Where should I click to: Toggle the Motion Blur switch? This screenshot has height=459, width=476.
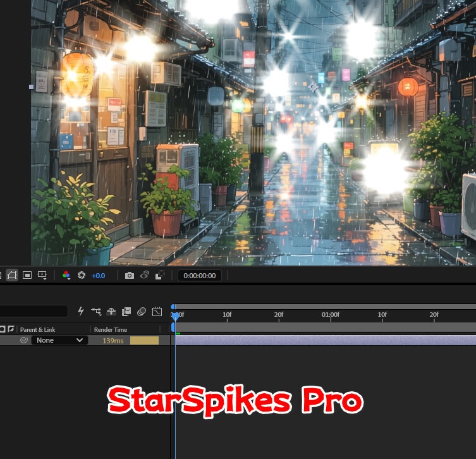(142, 312)
